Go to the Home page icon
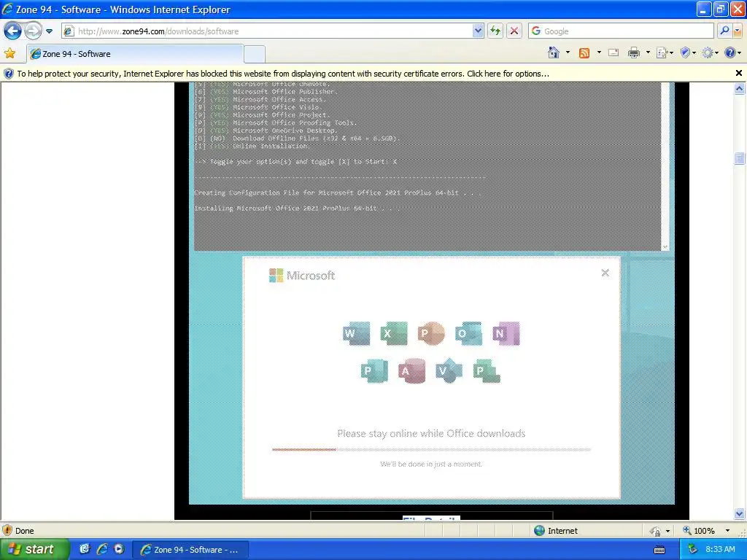The height and width of the screenshot is (560, 747). [554, 52]
